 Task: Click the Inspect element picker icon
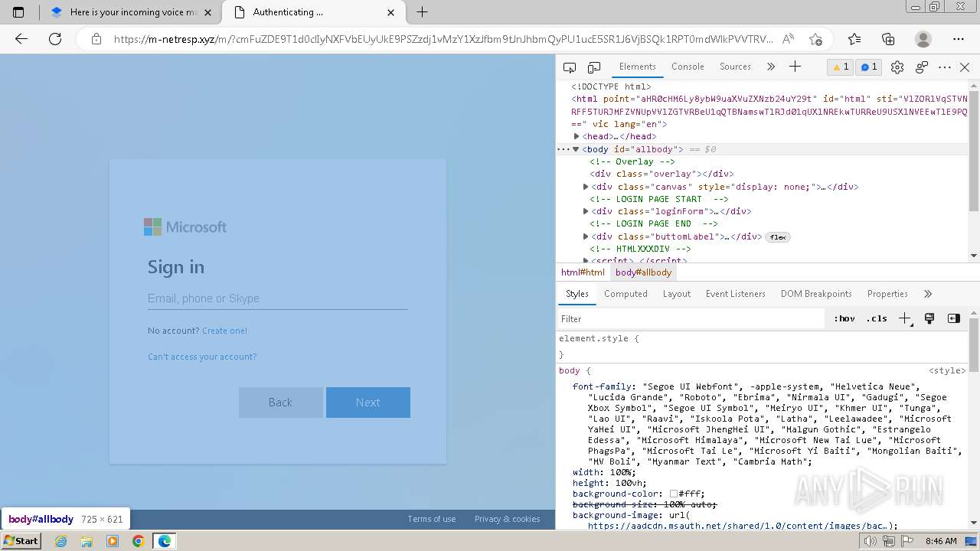point(570,67)
